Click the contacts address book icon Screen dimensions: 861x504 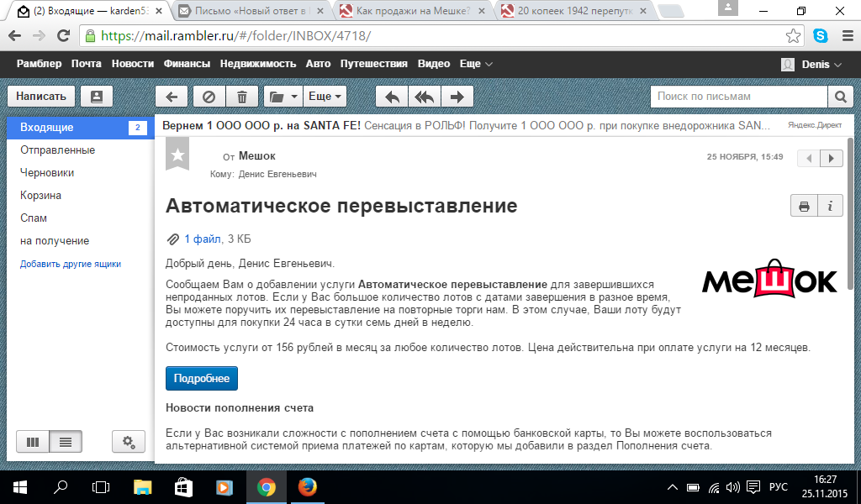tap(97, 97)
